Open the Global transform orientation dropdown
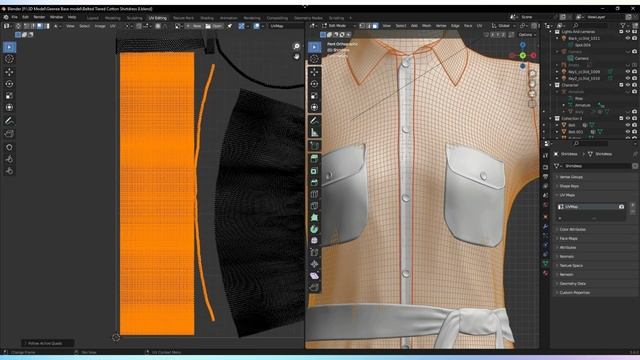The height and width of the screenshot is (360, 640). pos(504,26)
